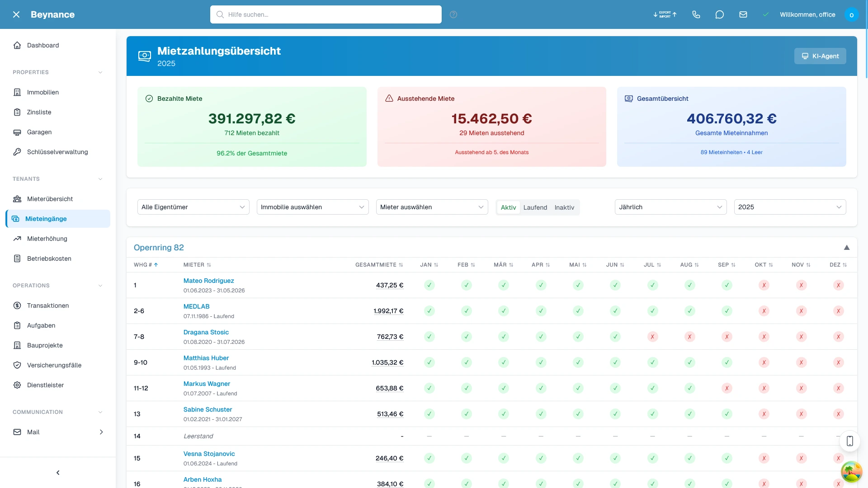Open the Immobilie auswählen dropdown
This screenshot has height=488, width=868.
312,207
